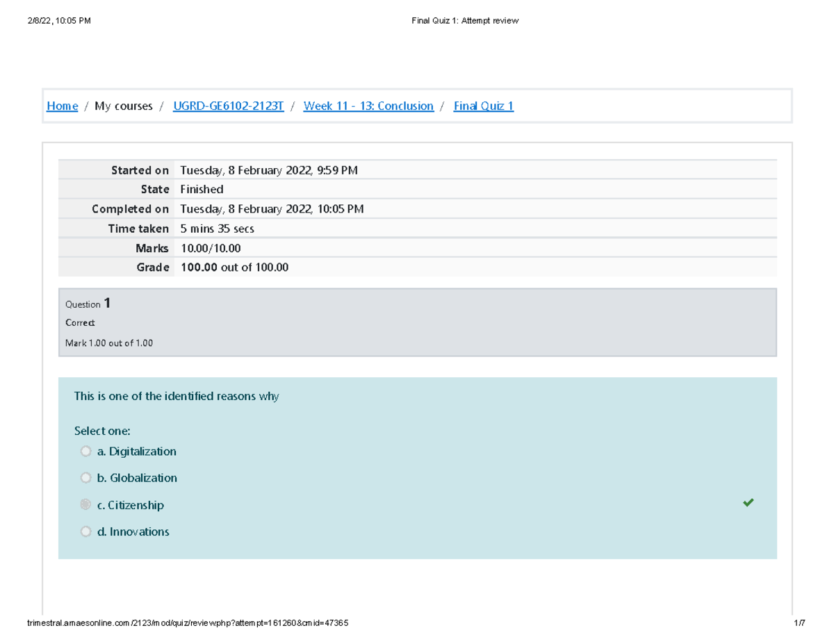Click the green correct-answer checkmark icon
This screenshot has height=644, width=834.
coord(749,502)
